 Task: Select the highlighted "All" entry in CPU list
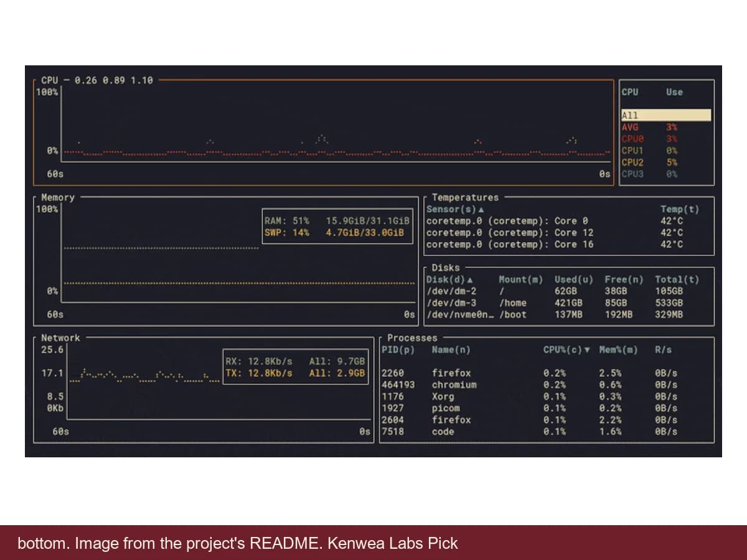[665, 115]
